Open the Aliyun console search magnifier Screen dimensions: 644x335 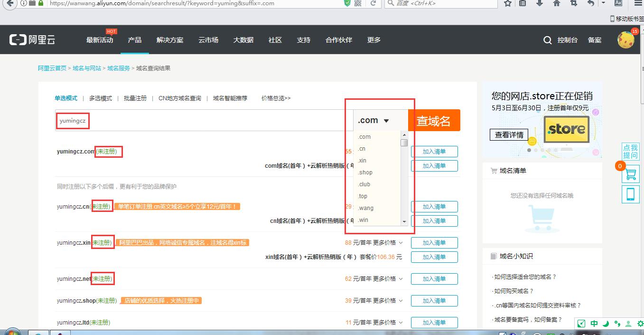(x=547, y=40)
